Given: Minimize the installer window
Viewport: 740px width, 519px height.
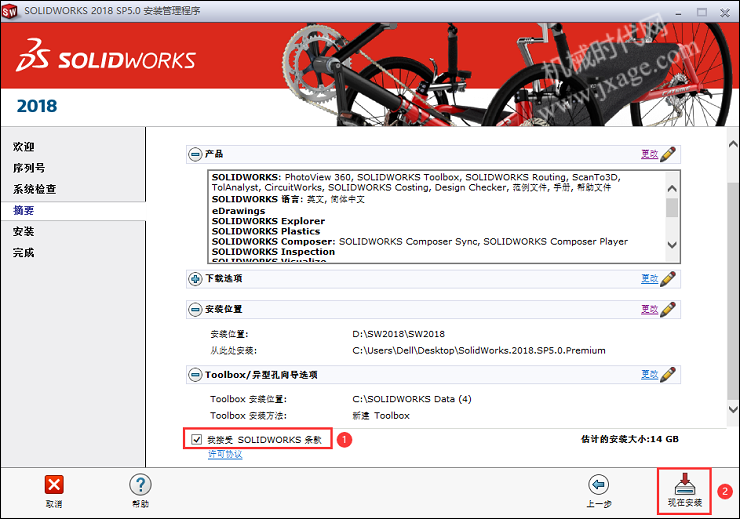Looking at the screenshot, I should pyautogui.click(x=678, y=12).
